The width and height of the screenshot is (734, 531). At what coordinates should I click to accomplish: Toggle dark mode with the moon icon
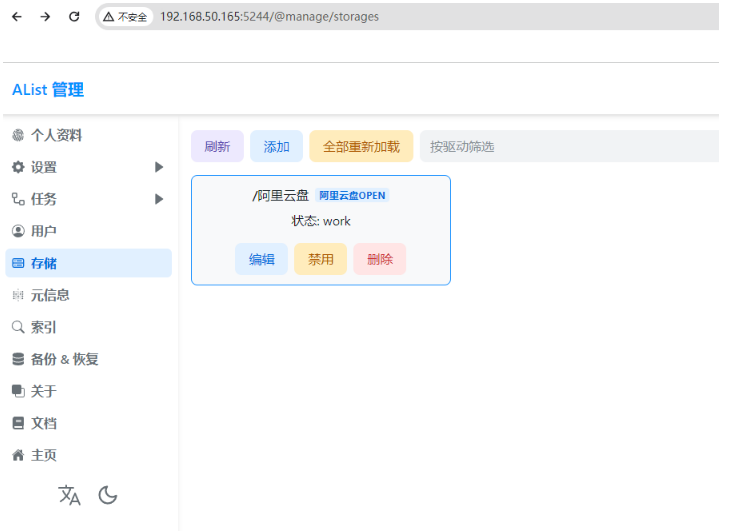[x=108, y=495]
